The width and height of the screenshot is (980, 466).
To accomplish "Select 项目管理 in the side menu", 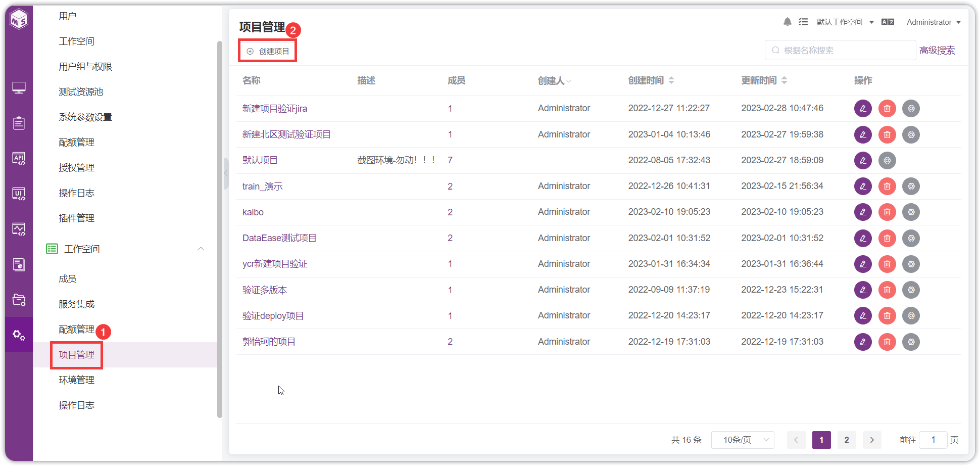I will [76, 355].
